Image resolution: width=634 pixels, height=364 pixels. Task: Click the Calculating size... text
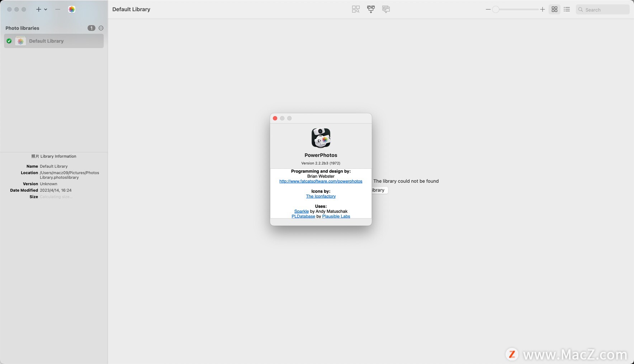click(x=56, y=197)
